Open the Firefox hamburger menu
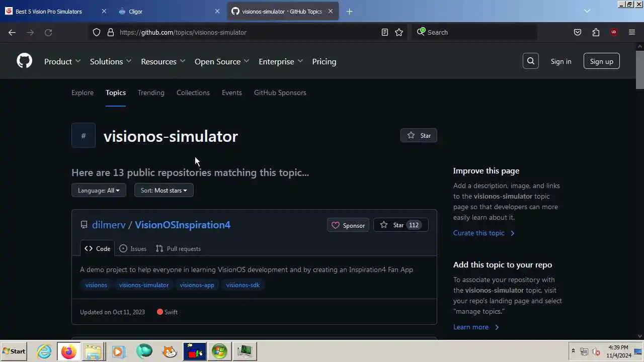Viewport: 644px width, 362px height. coord(632,32)
